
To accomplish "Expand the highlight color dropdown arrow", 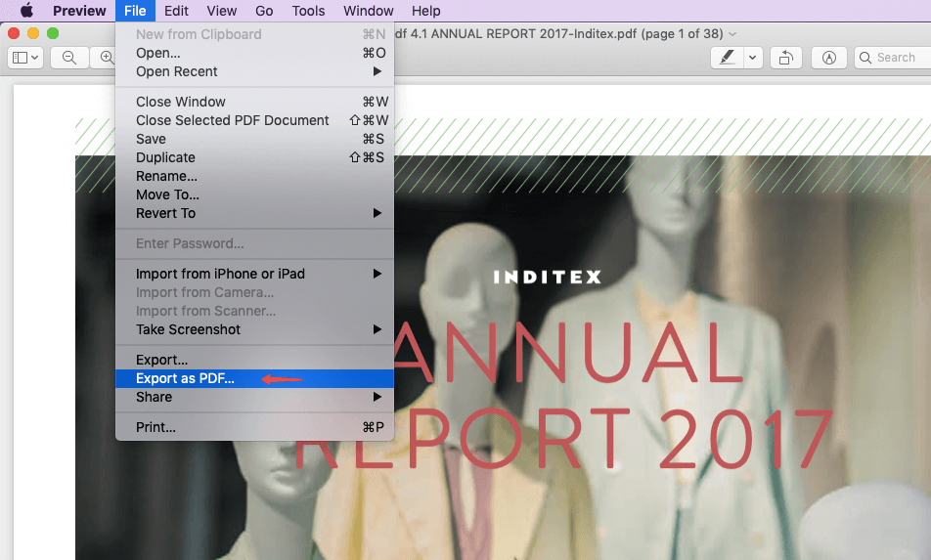I will coord(752,58).
